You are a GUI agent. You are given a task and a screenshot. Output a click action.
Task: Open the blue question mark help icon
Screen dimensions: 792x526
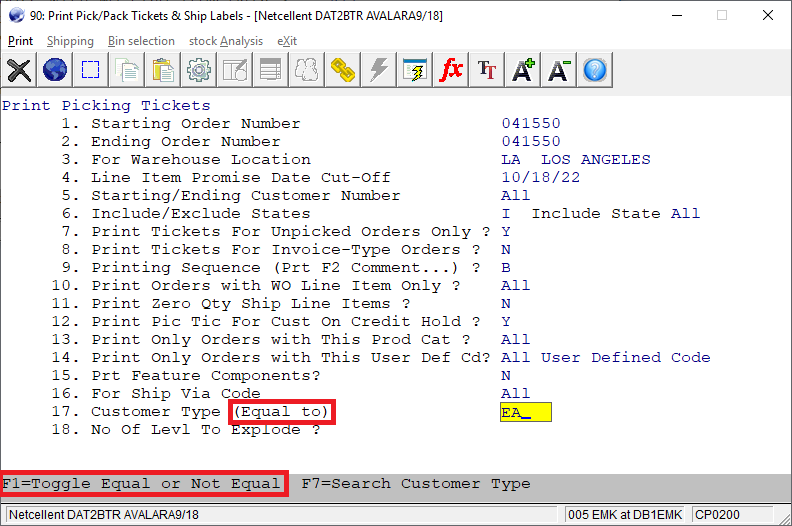(595, 70)
